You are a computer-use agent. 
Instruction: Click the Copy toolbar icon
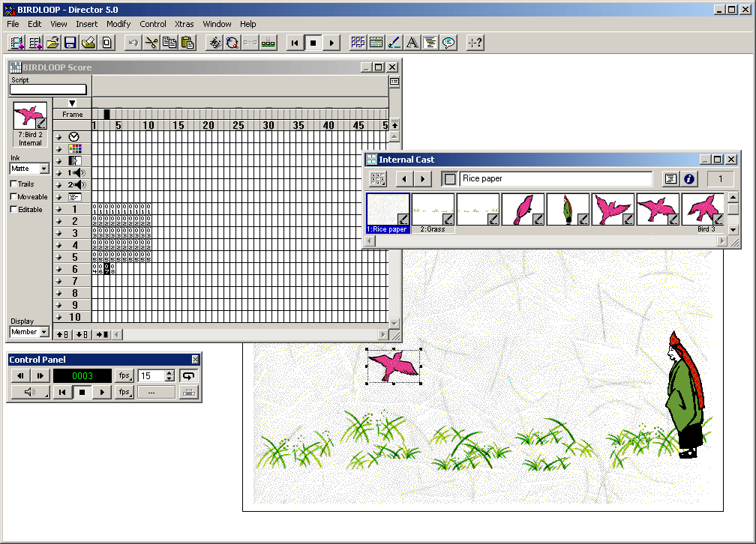169,43
